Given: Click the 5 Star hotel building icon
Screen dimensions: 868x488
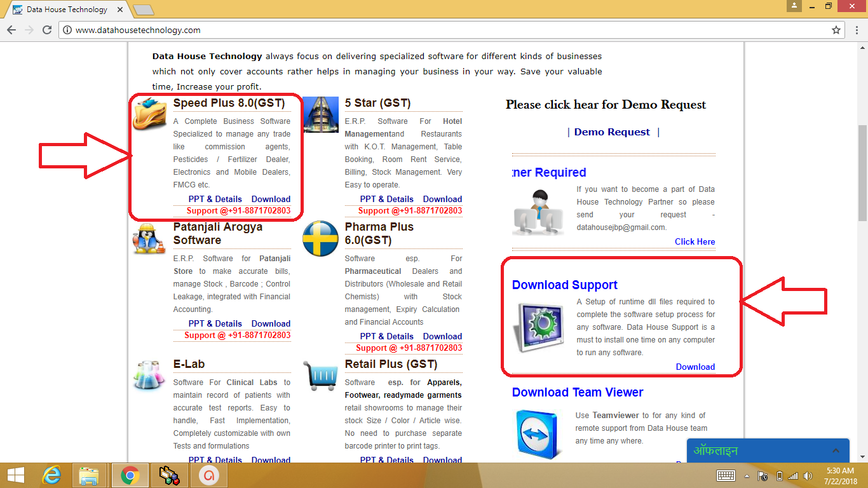Looking at the screenshot, I should coord(321,114).
